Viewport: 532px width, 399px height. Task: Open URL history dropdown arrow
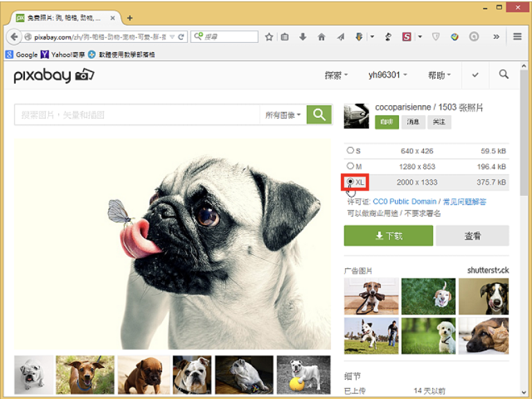click(172, 37)
